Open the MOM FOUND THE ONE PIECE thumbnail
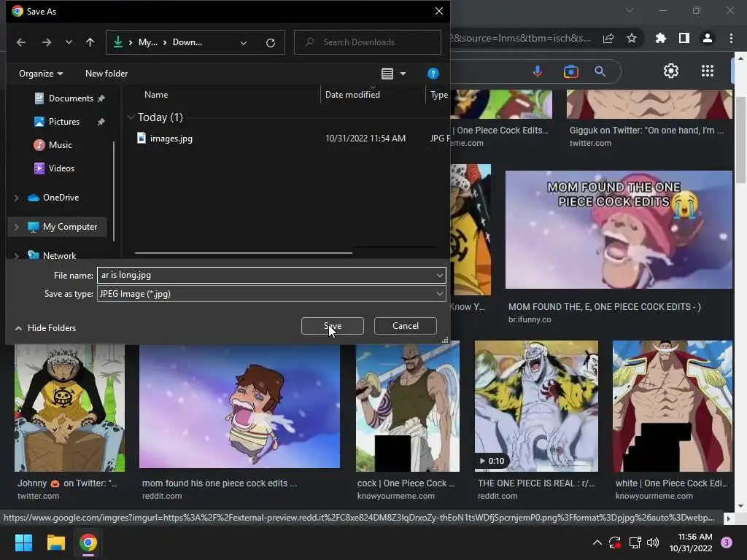This screenshot has height=560, width=747. click(619, 230)
